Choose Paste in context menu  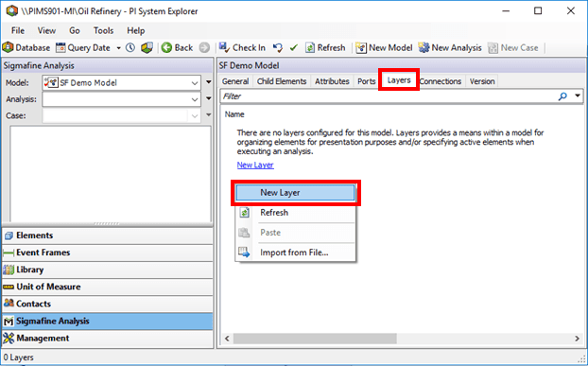295,233
